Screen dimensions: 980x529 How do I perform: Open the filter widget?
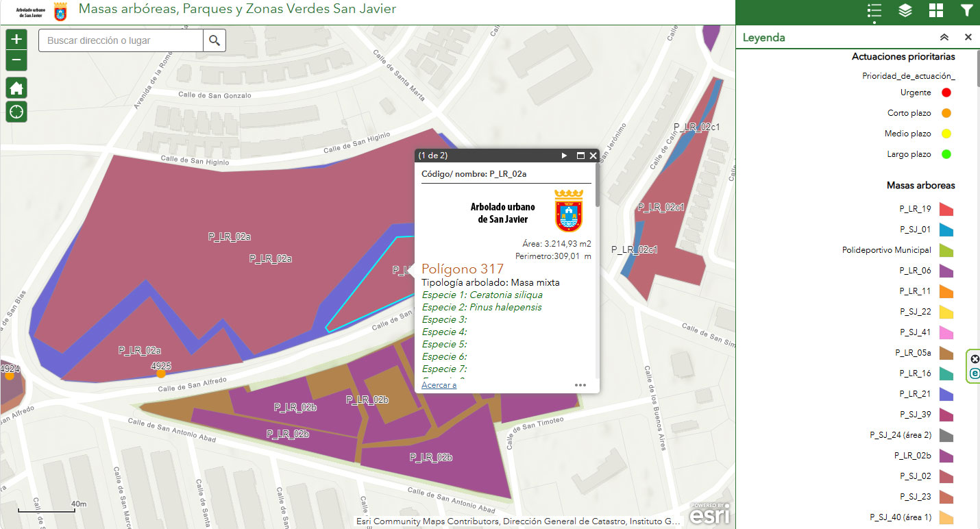point(966,10)
